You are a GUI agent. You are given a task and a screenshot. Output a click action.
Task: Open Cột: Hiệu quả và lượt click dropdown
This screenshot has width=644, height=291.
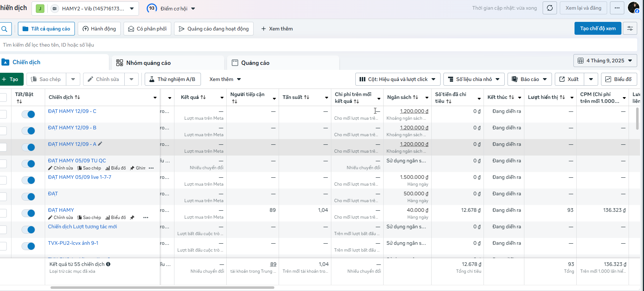click(x=398, y=79)
